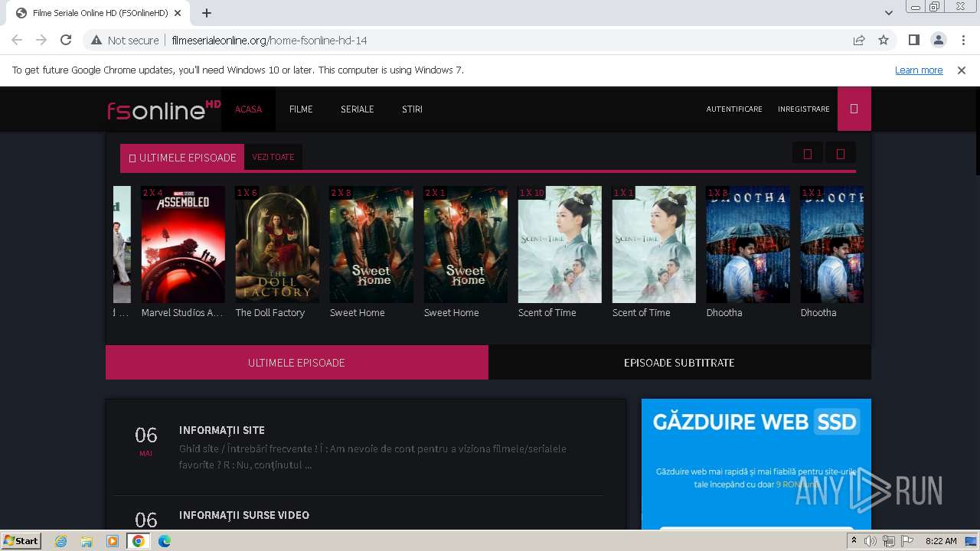The height and width of the screenshot is (551, 980).
Task: Click the Găzduire Web SSD ad banner
Action: 756,464
